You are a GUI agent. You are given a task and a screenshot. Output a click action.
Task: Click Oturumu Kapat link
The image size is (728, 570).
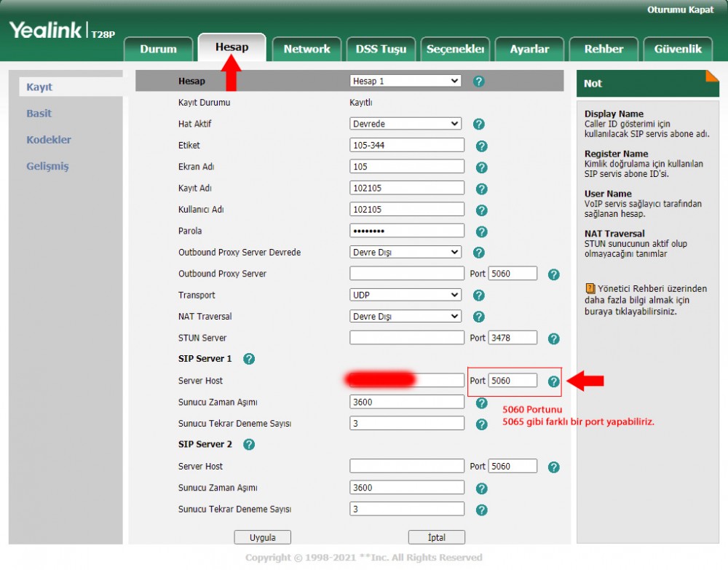(680, 9)
